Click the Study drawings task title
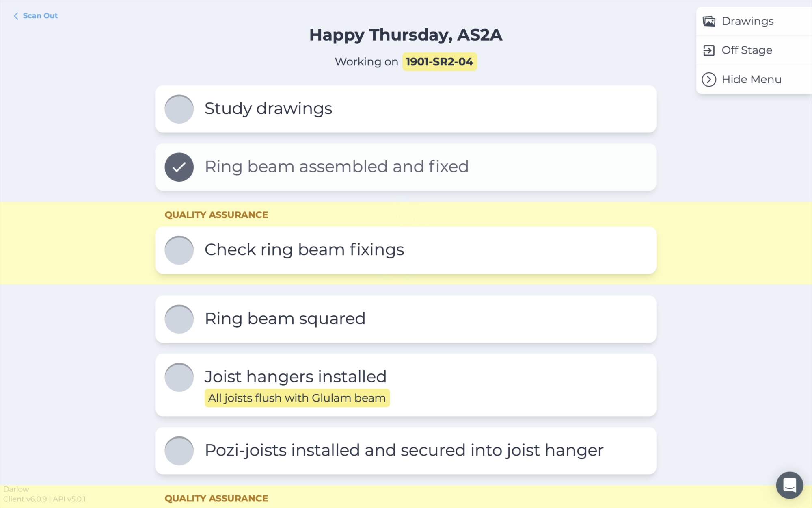 [268, 109]
